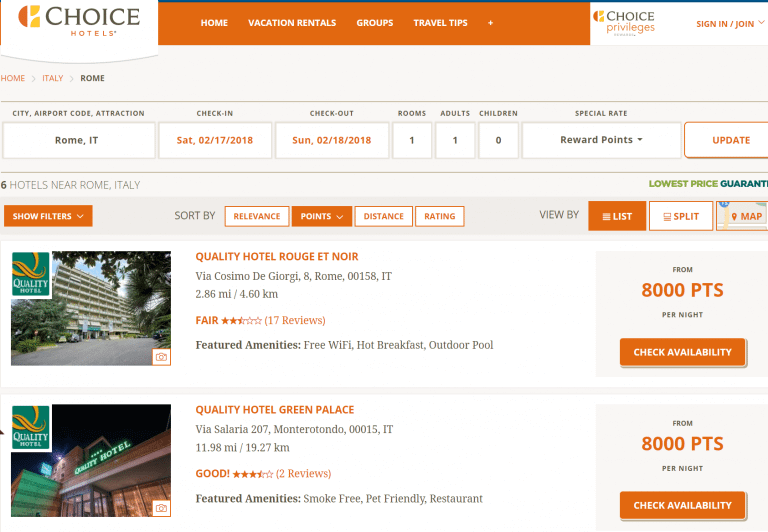Click the GOOD! rating label
The height and width of the screenshot is (532, 768).
tap(213, 474)
